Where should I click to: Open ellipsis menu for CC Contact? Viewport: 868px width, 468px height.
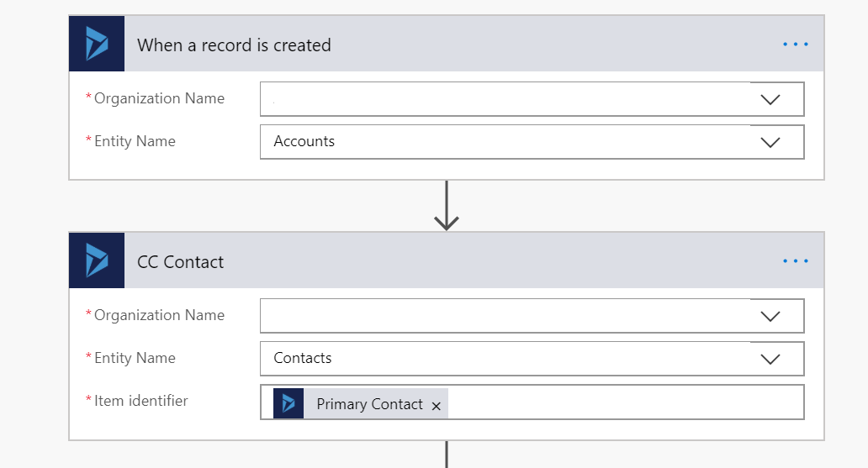tap(796, 261)
